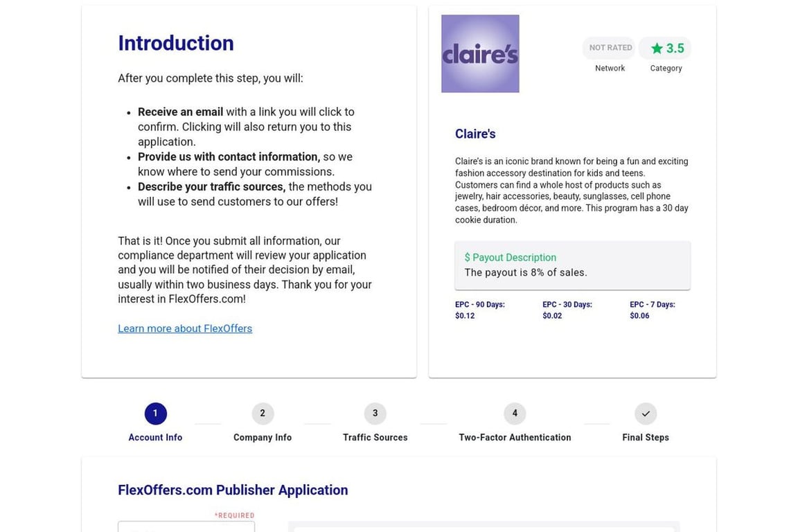Click the FlexOffers.com Publisher Application heading
The image size is (798, 532).
(233, 490)
